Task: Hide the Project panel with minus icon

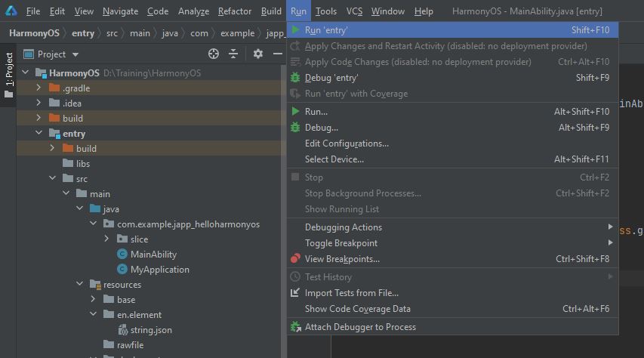Action: 278,54
